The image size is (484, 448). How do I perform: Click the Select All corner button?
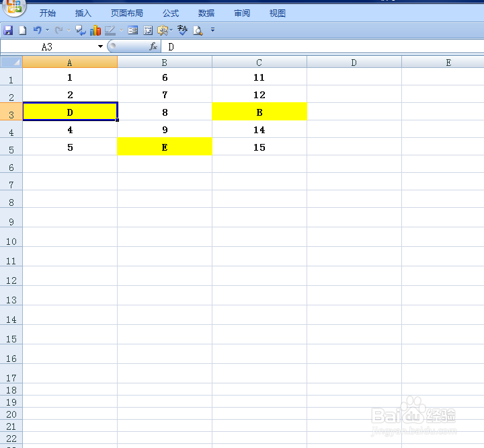tap(11, 62)
